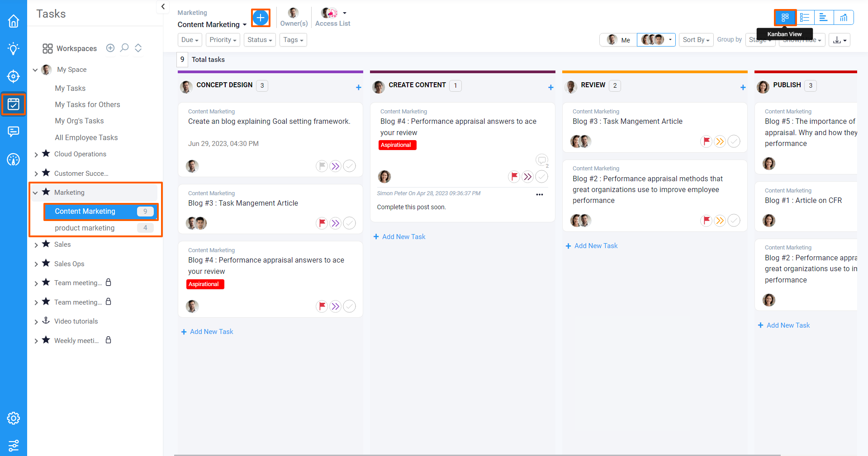Click the Access List button

[333, 18]
